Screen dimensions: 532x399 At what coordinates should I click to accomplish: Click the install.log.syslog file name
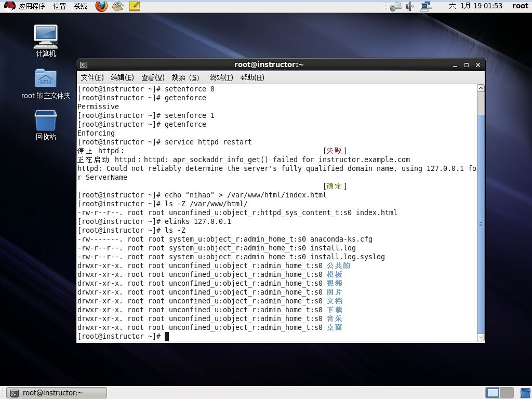[x=348, y=257]
